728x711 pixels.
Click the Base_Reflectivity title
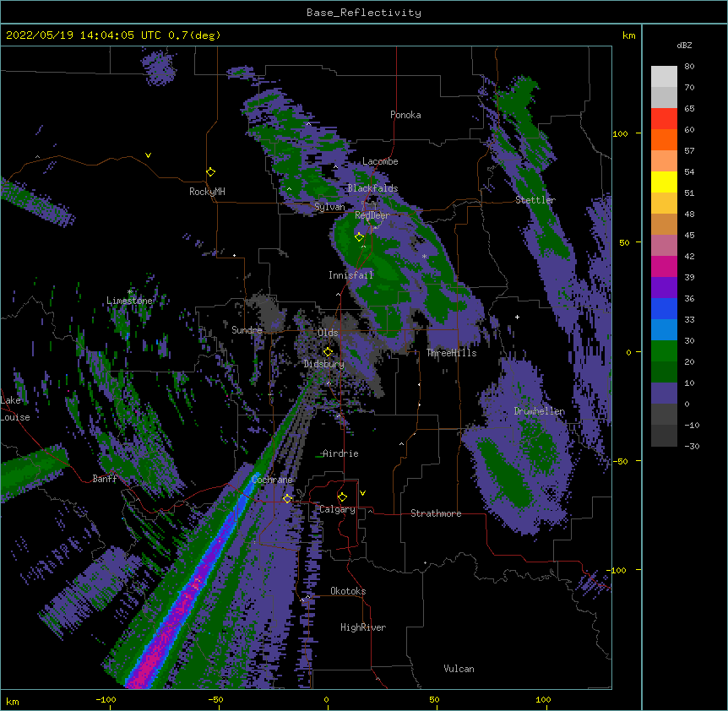coord(364,13)
